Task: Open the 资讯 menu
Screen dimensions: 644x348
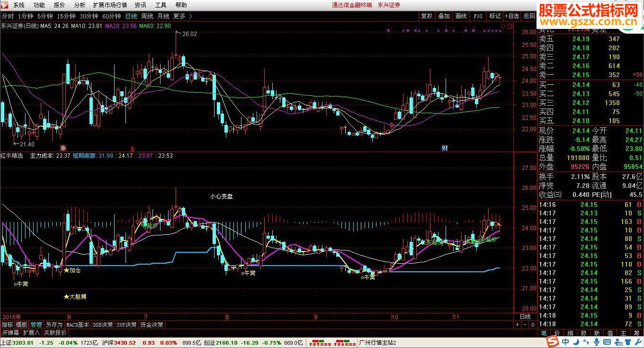Action: [140, 5]
